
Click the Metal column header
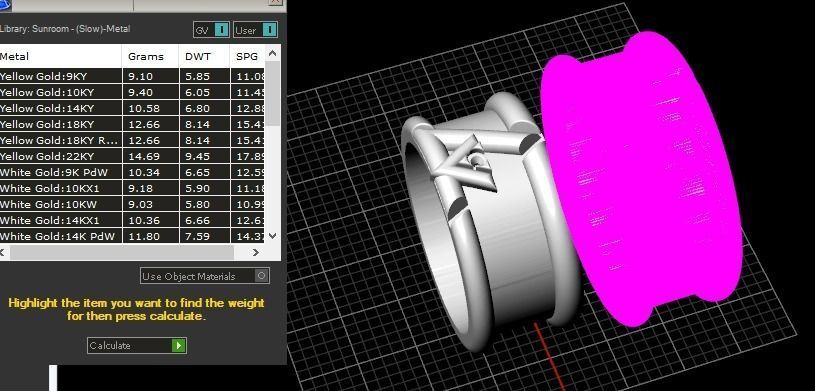click(x=60, y=56)
